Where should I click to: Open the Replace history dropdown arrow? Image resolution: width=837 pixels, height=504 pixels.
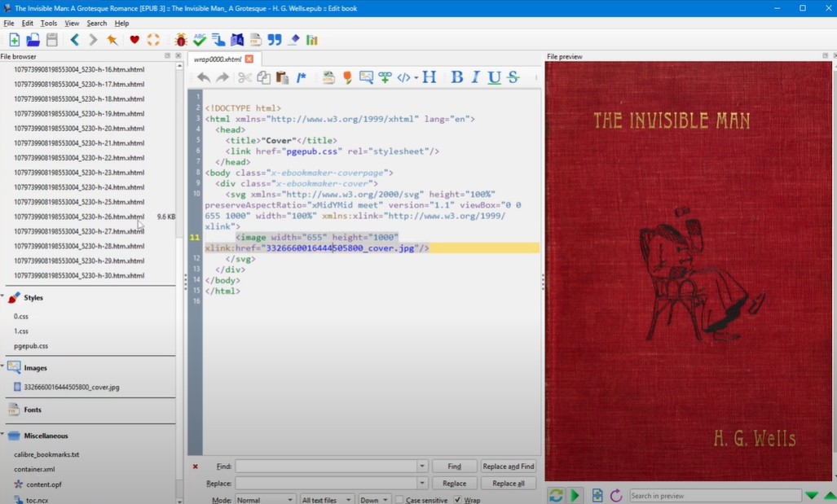pos(421,483)
